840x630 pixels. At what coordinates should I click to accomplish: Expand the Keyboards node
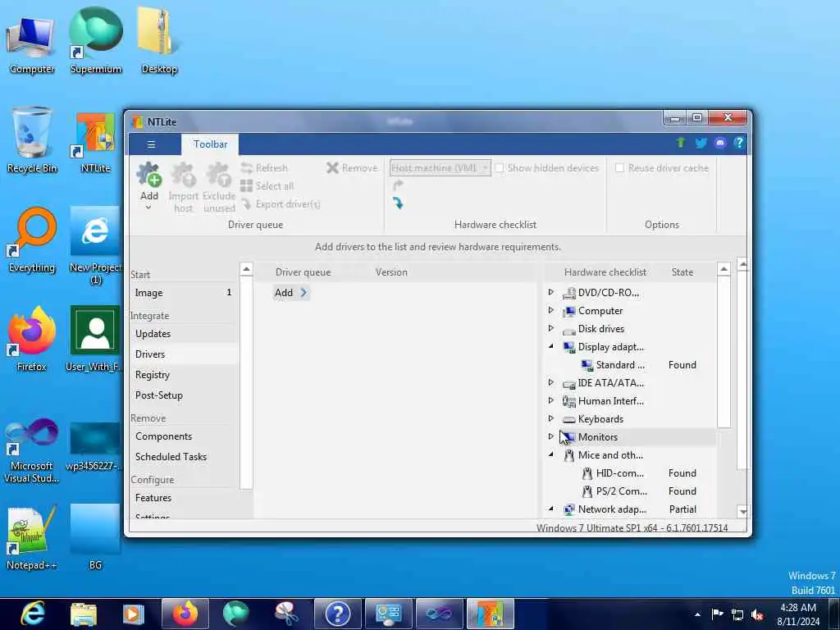click(x=550, y=418)
